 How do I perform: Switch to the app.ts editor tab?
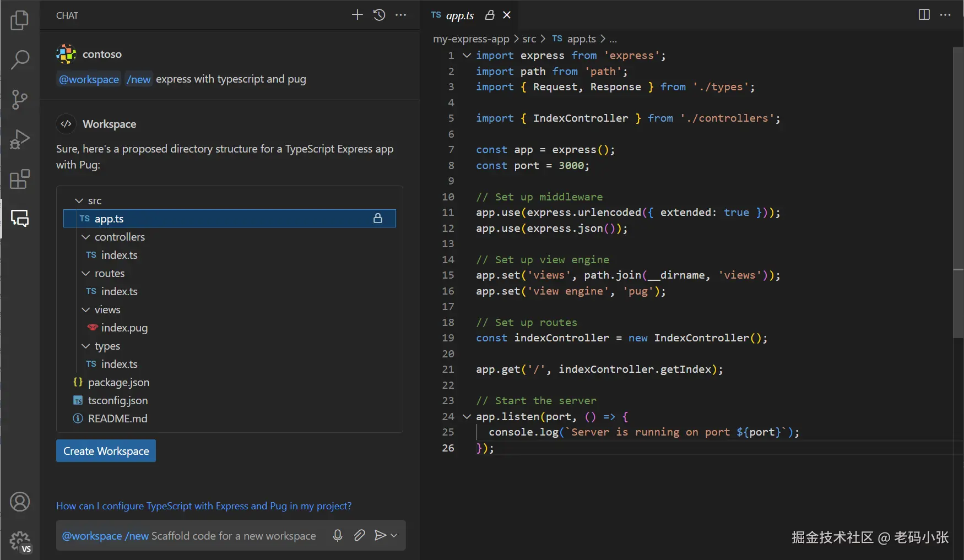click(x=459, y=15)
